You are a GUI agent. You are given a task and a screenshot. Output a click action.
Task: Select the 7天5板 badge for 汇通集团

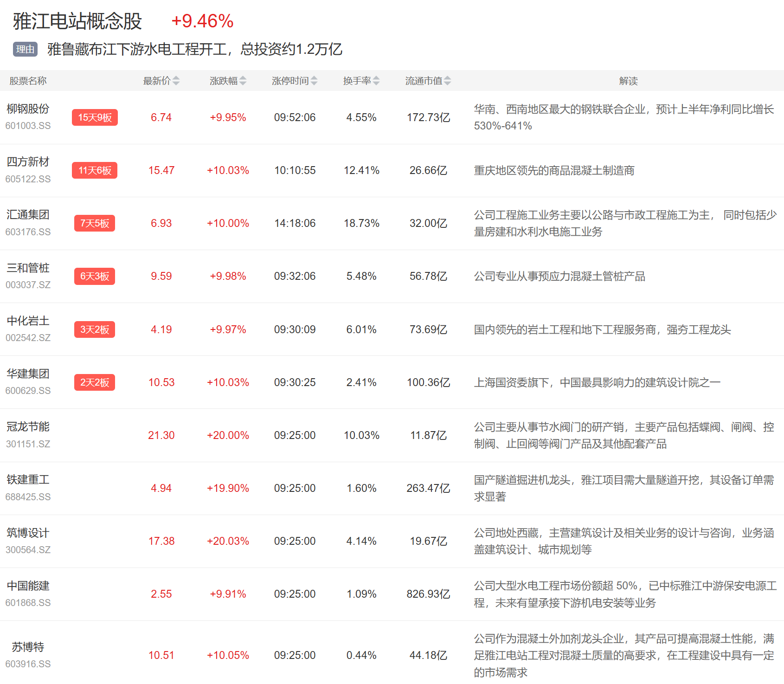[x=95, y=223]
